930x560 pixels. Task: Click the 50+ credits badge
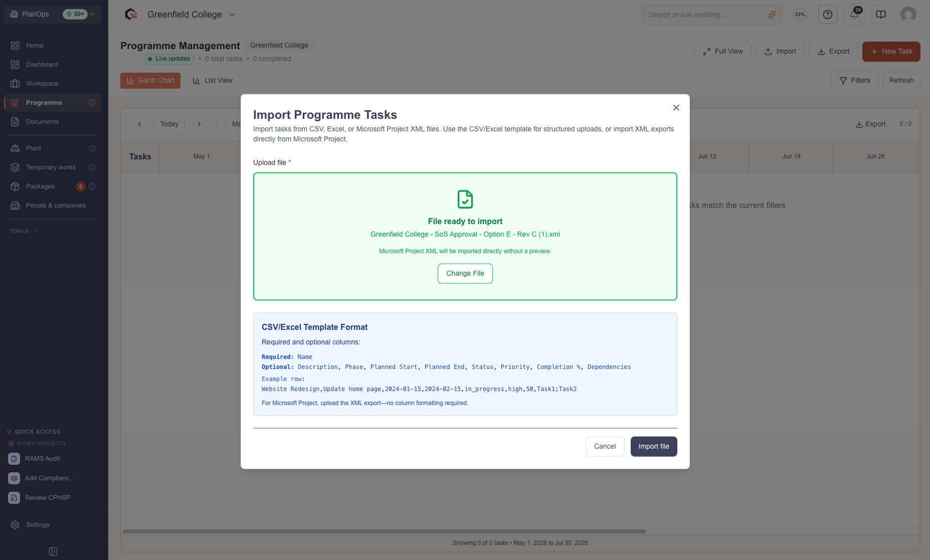75,14
